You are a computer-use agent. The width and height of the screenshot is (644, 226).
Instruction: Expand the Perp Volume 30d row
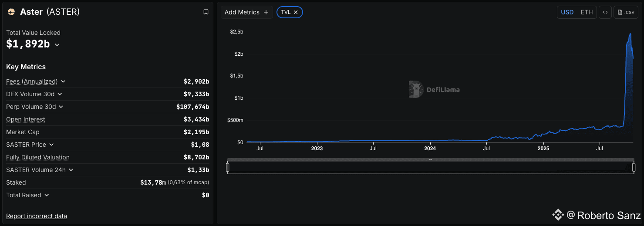(x=61, y=107)
